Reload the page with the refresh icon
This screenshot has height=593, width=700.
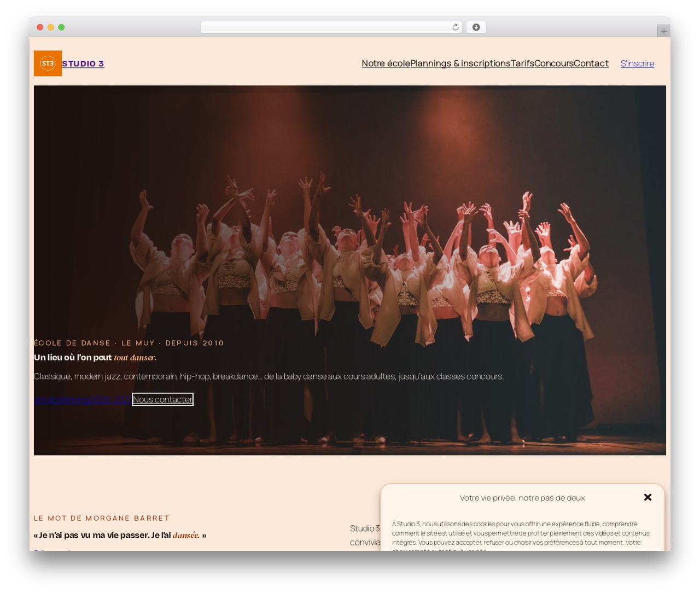click(x=455, y=27)
